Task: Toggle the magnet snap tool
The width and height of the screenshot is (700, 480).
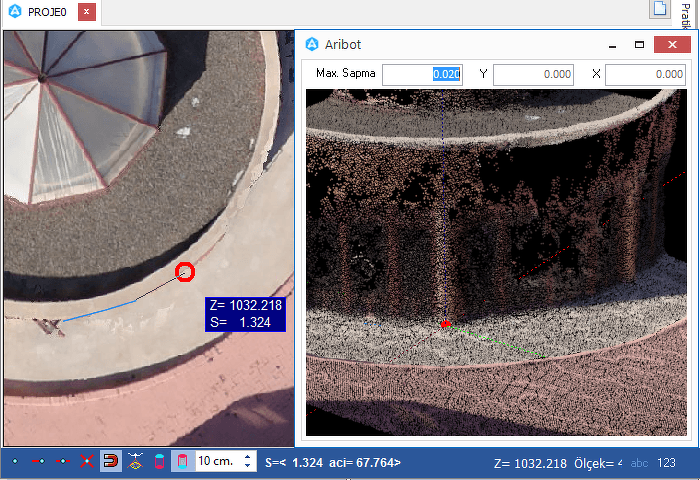Action: pyautogui.click(x=111, y=462)
